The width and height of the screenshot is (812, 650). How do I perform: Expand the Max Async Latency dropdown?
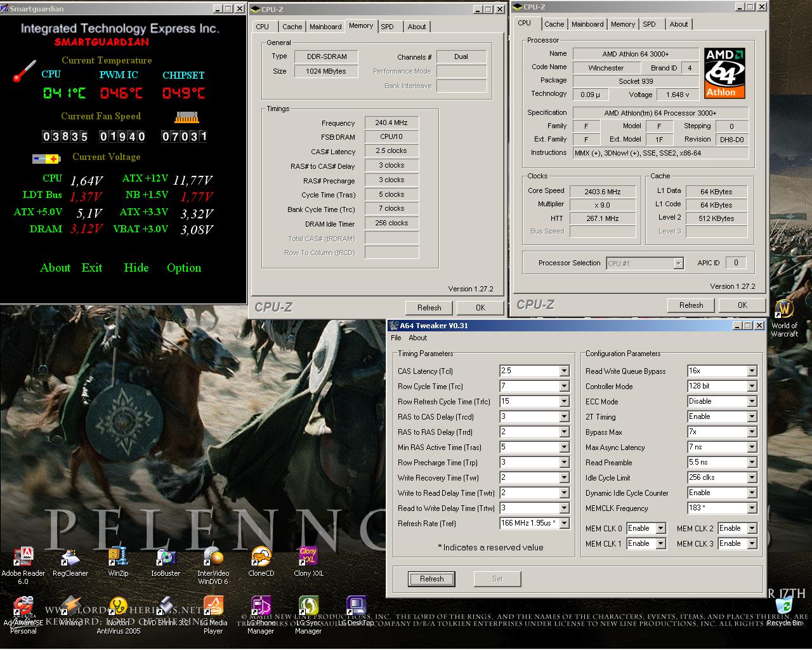(x=752, y=447)
